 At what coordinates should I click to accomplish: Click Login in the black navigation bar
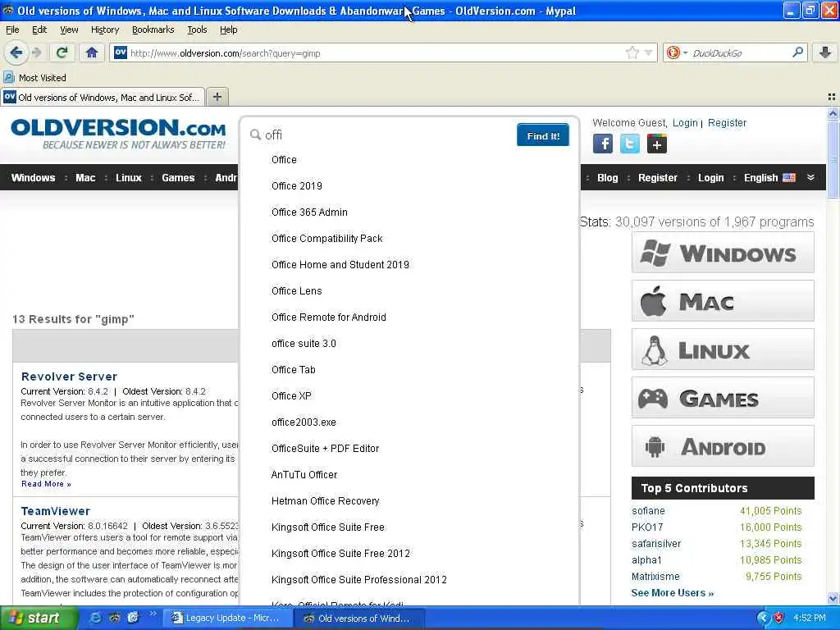click(x=711, y=178)
